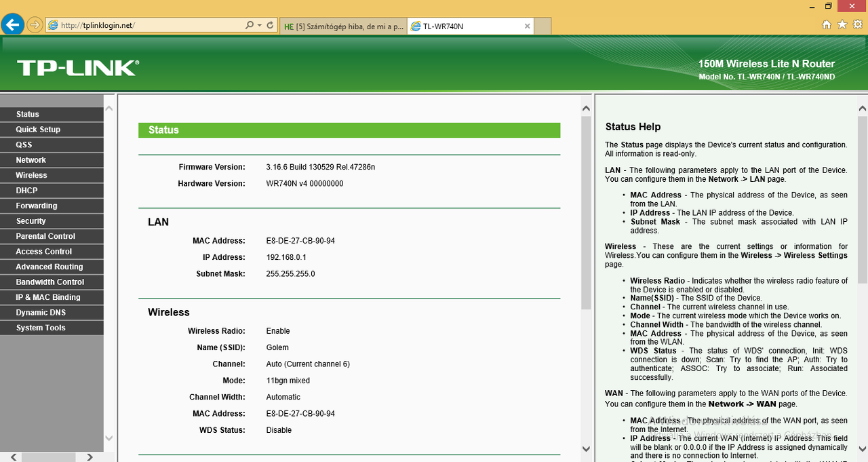Open the Security menu
Screen dimensions: 868x462
(x=52, y=221)
